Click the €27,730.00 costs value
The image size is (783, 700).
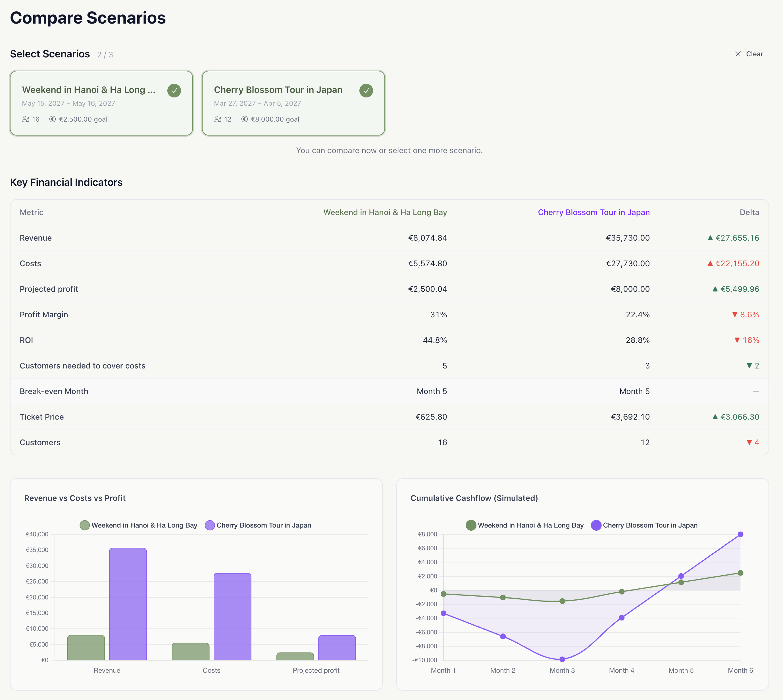click(x=628, y=263)
